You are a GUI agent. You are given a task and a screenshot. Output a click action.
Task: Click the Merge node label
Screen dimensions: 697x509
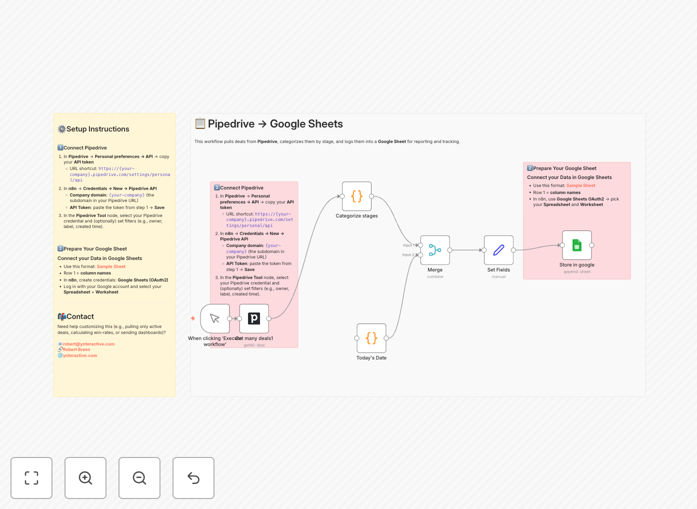[435, 269]
